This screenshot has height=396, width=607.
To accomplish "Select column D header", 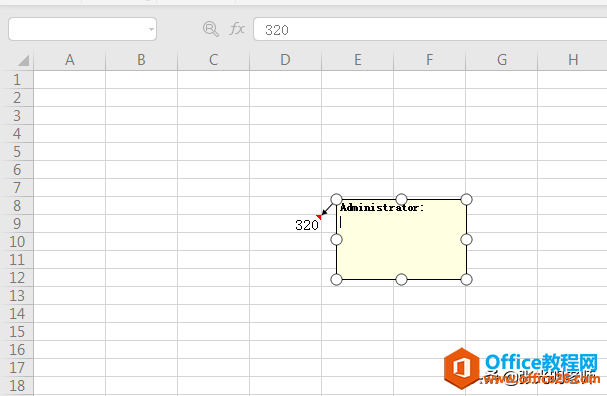I will tap(285, 60).
